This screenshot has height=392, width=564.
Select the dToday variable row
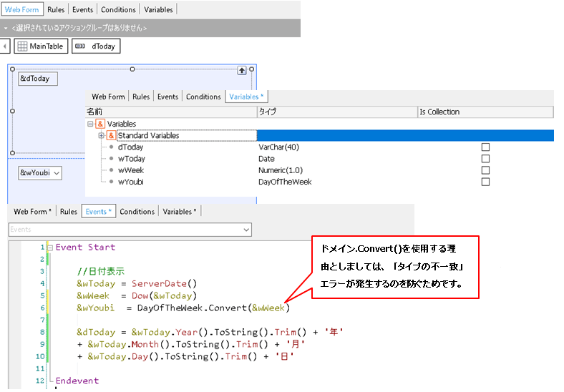(x=319, y=147)
